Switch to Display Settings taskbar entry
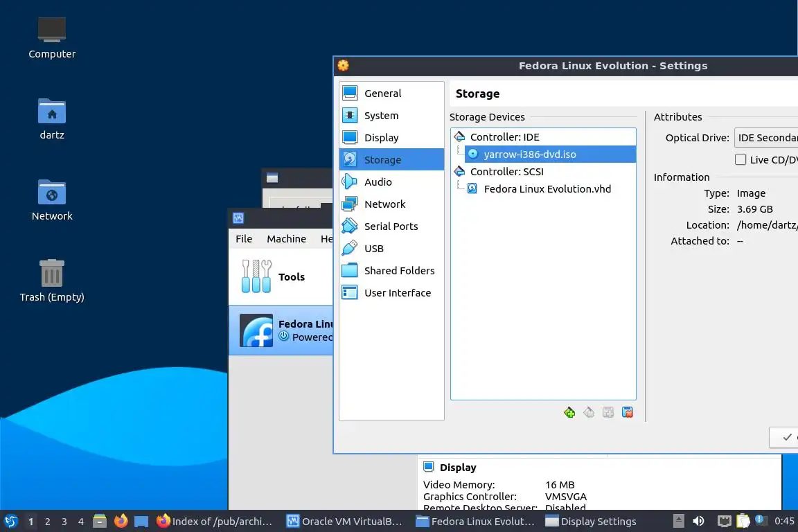 [x=590, y=522]
